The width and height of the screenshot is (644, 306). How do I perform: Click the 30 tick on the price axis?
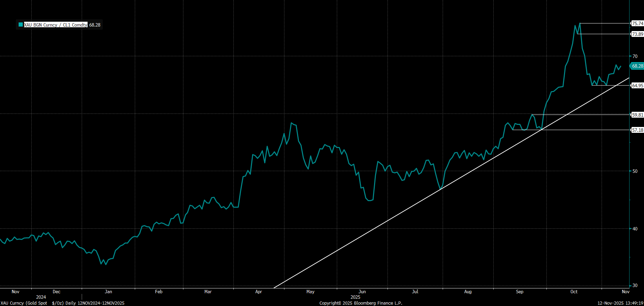635,286
